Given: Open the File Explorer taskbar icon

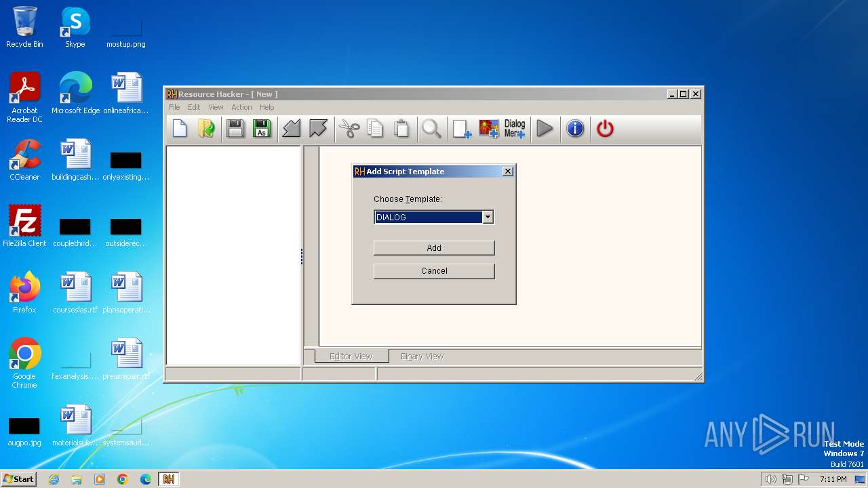Looking at the screenshot, I should click(77, 479).
